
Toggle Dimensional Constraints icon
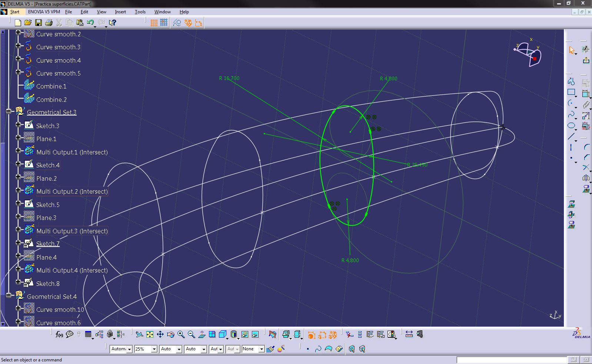[x=199, y=23]
